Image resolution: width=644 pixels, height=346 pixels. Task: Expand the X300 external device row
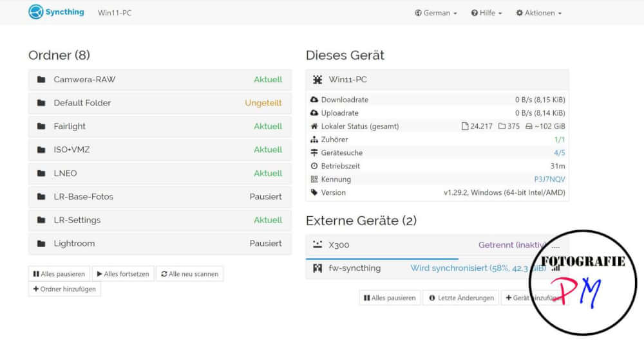pos(437,245)
